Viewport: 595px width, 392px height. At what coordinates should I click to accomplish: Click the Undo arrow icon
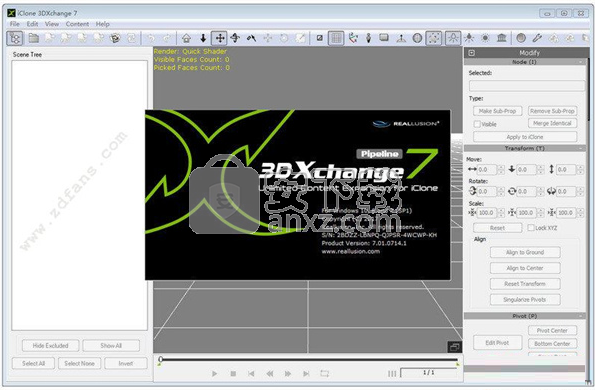coord(151,38)
